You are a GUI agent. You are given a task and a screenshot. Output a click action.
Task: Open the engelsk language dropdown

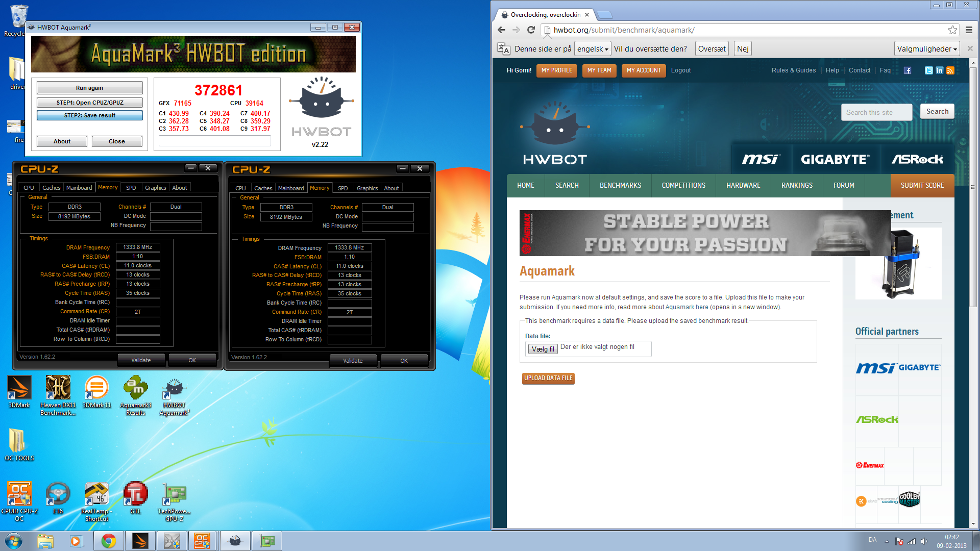pos(593,49)
